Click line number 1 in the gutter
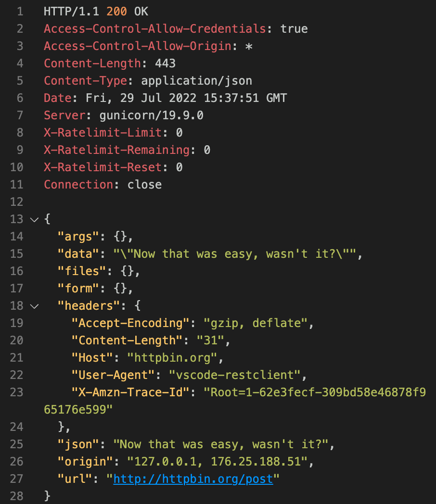Screen dimensions: 436x504 tap(20, 12)
